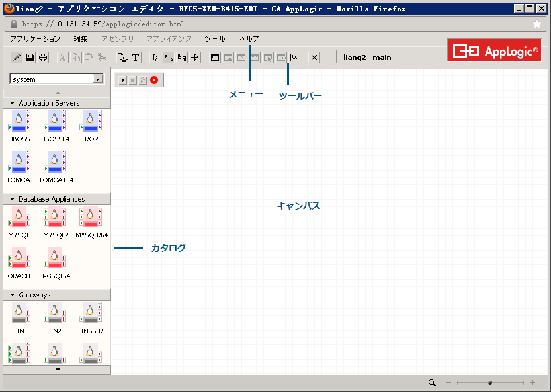Screen dimensions: 551x392
Task: Collapse the Database Appliances section
Action: 13,199
